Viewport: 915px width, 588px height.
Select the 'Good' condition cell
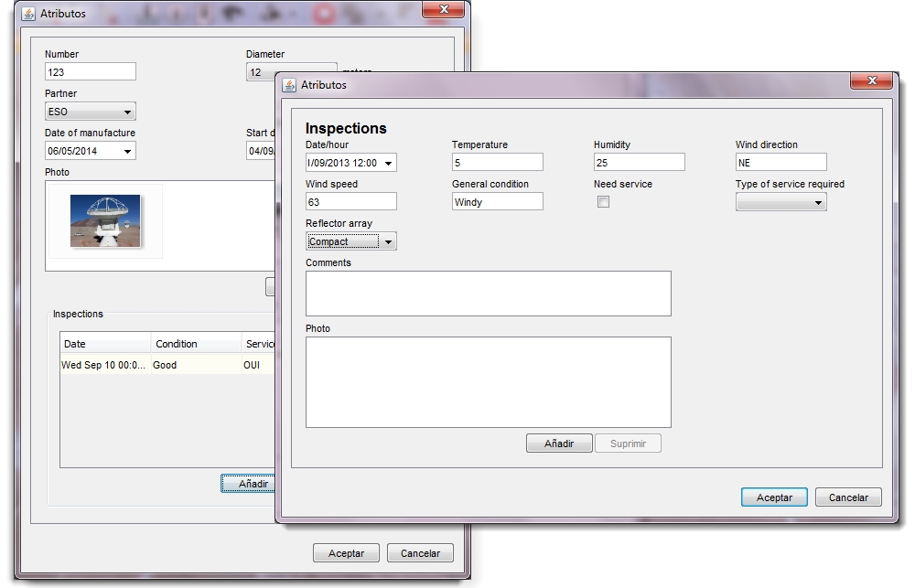pyautogui.click(x=197, y=365)
